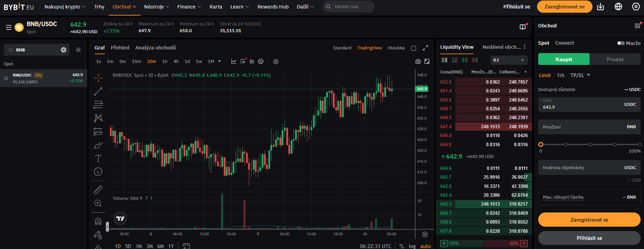Enable log scale on chart
Viewport: 644px width, 249px height.
point(412,246)
